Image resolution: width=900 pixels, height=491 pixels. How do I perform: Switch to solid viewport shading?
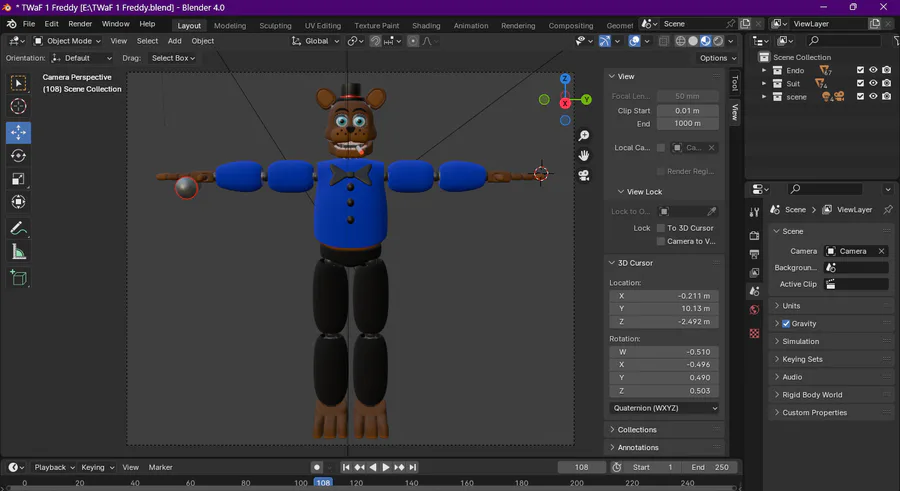pyautogui.click(x=693, y=41)
